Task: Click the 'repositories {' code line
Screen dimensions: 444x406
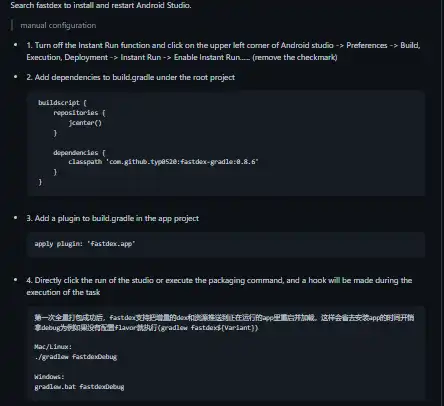Action: [x=79, y=113]
